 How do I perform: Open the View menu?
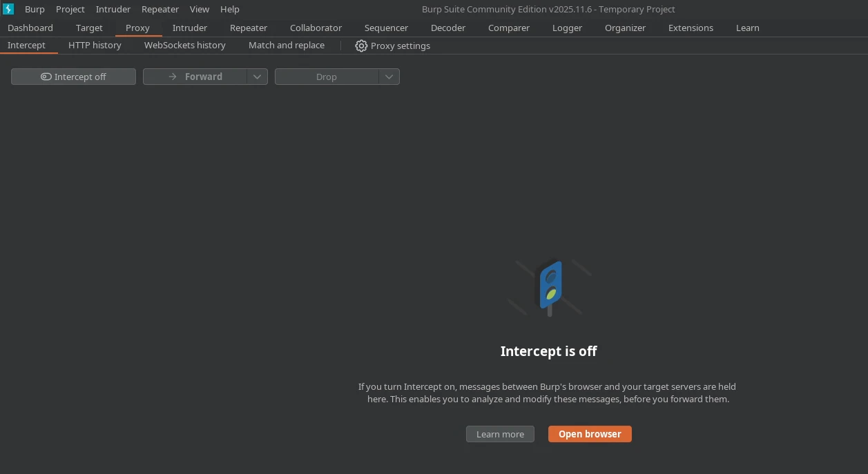click(x=200, y=9)
